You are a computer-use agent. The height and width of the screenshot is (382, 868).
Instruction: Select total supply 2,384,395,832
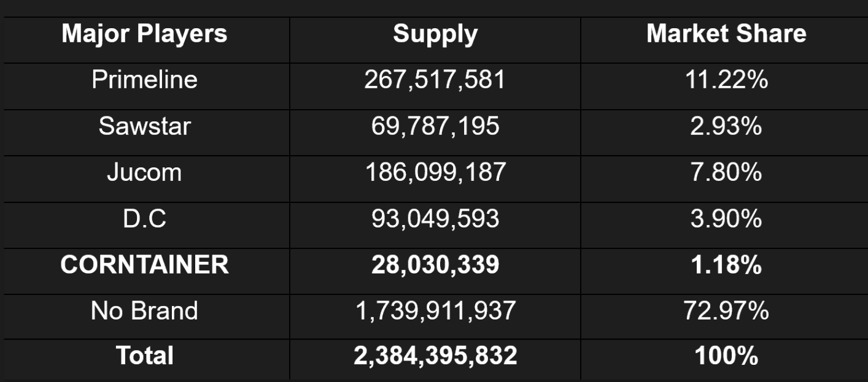[435, 356]
